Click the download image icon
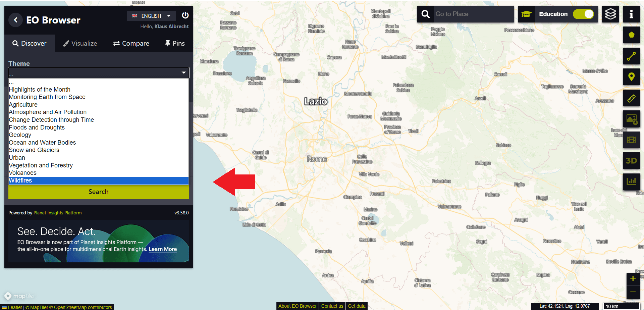Image resolution: width=644 pixels, height=310 pixels. (631, 119)
